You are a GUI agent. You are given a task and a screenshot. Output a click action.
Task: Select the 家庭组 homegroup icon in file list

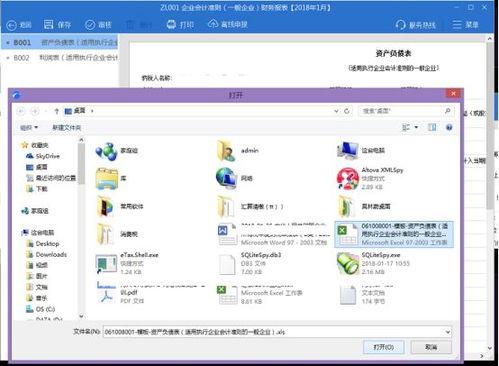117,151
